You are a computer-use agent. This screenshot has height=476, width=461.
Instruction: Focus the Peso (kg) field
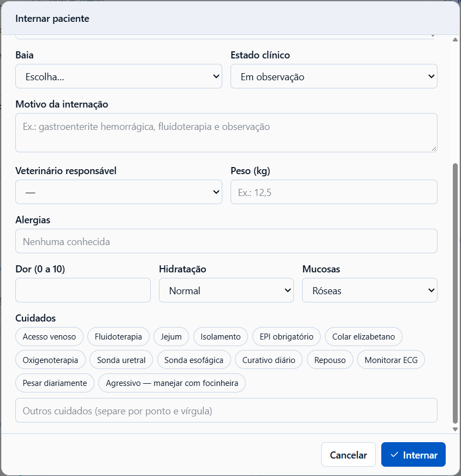click(334, 192)
